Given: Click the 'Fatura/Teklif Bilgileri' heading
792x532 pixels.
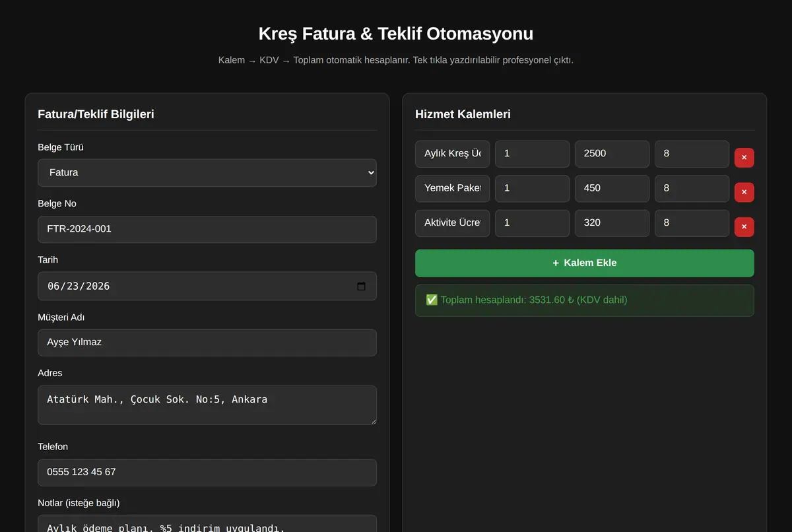Looking at the screenshot, I should (96, 114).
